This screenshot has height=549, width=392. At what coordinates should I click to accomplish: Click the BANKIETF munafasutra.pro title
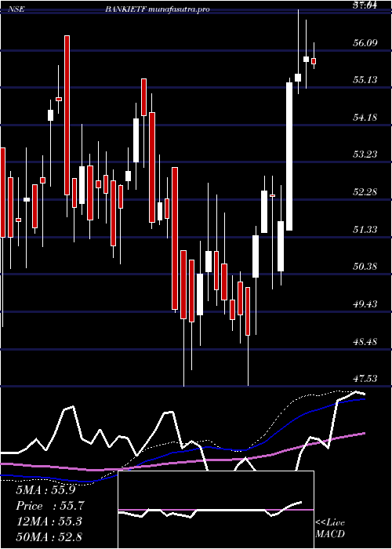[158, 9]
